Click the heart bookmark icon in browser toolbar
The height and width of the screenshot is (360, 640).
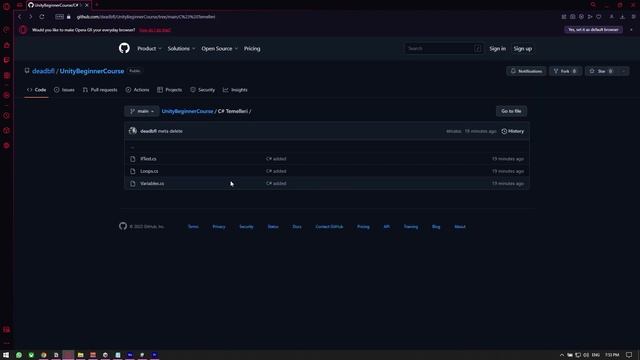click(599, 17)
